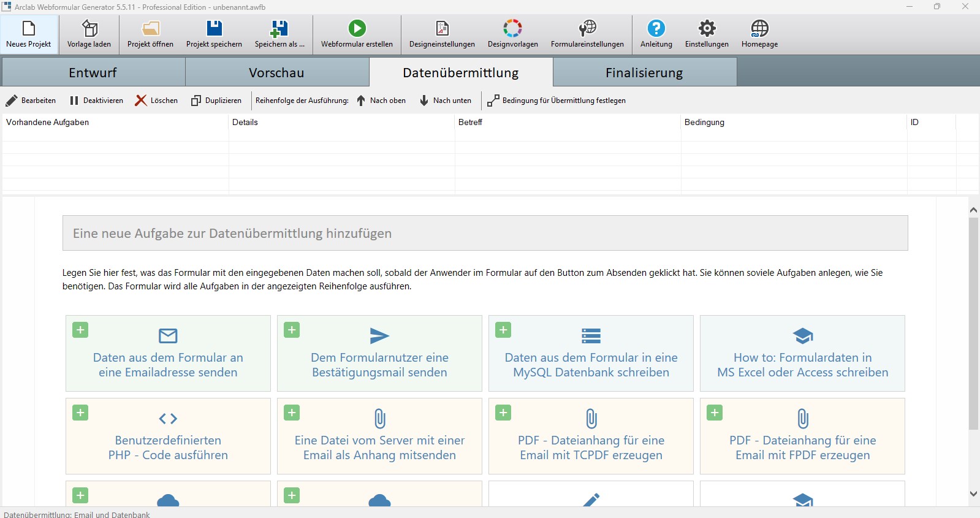Click the scrollbar down arrow
The width and height of the screenshot is (980, 518).
pos(973,493)
